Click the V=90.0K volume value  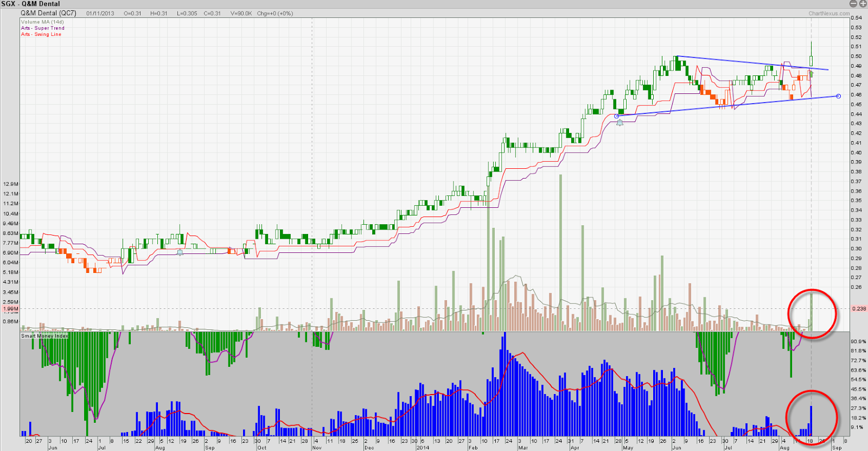click(x=241, y=14)
